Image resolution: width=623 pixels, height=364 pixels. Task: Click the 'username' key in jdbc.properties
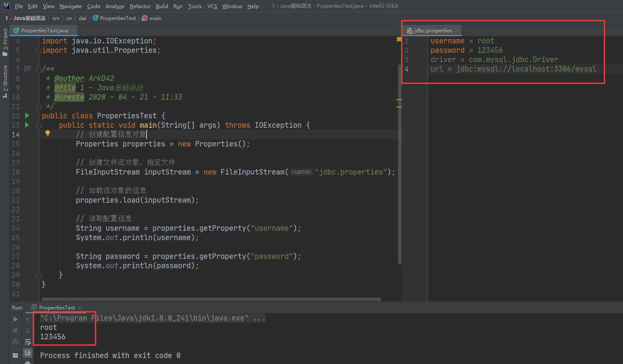(447, 41)
